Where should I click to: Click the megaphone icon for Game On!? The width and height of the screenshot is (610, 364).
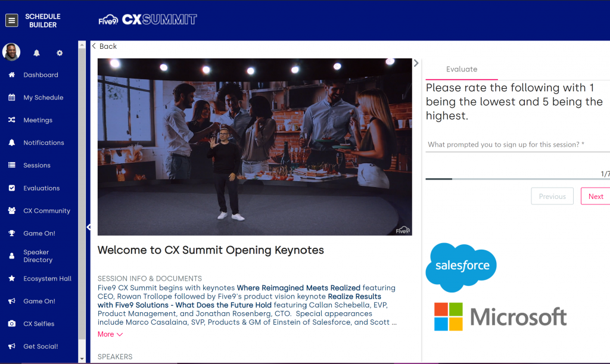point(12,301)
